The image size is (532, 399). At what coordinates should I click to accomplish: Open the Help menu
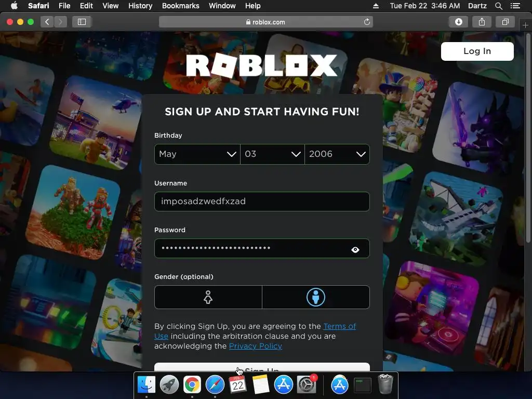click(253, 6)
